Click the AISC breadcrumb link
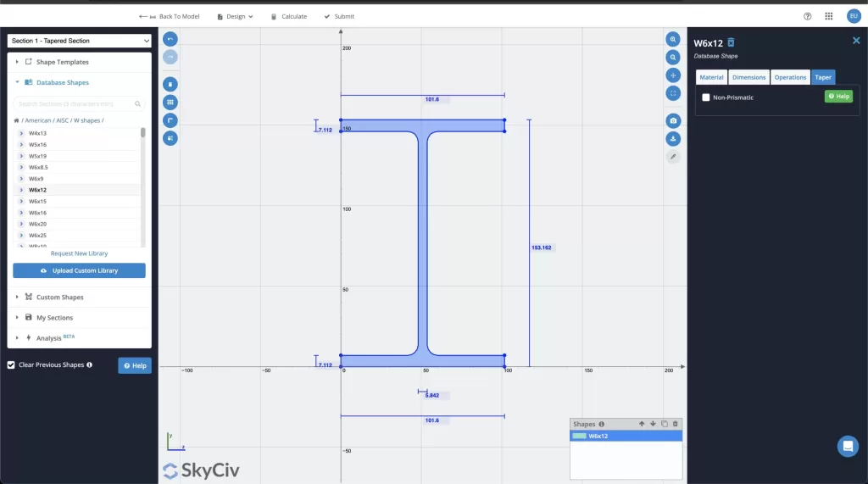 click(x=63, y=120)
